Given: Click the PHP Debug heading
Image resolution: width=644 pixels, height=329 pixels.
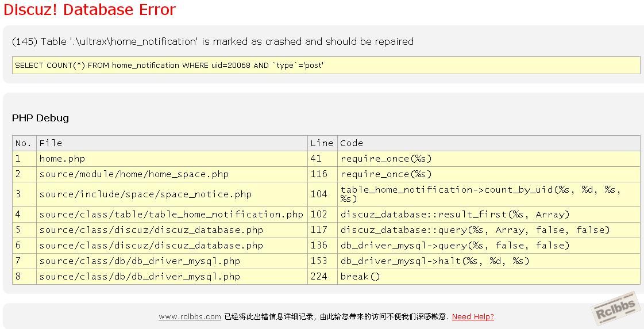Looking at the screenshot, I should [x=40, y=118].
